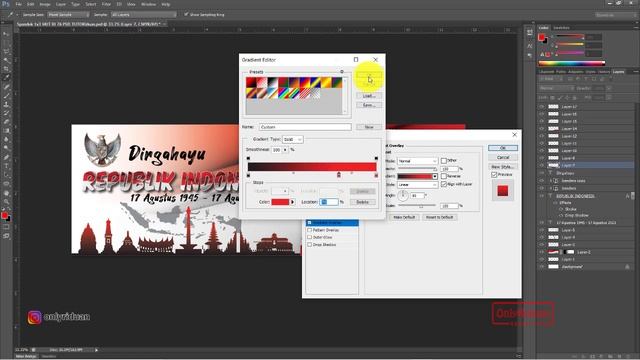Click the toolbar foreground color swatch
Viewport: 640px width, 360px height.
(x=4, y=215)
